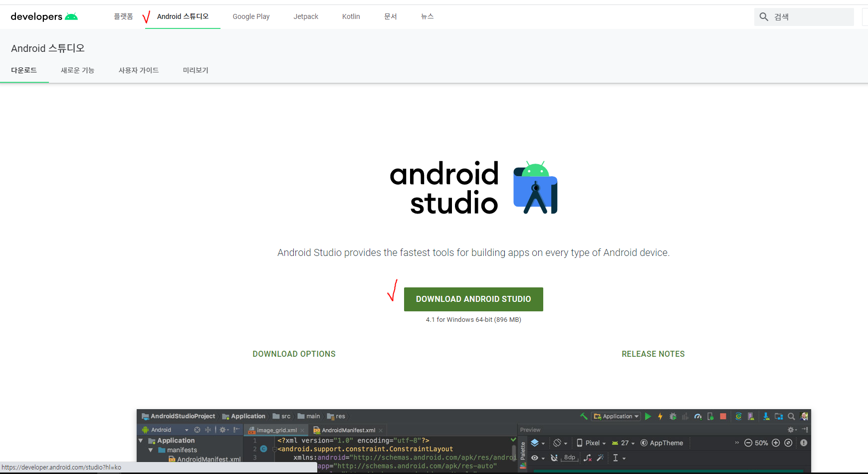Open the project panel gear settings dropdown
The height and width of the screenshot is (474, 868).
[x=224, y=430]
